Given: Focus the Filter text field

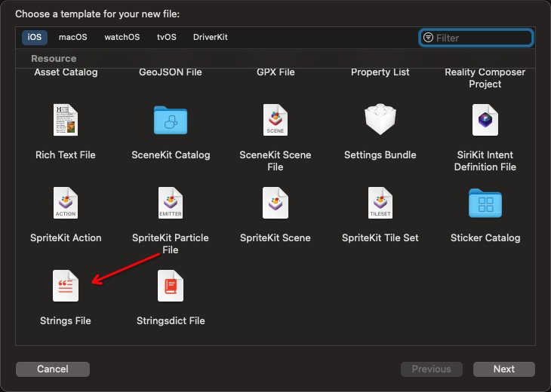Looking at the screenshot, I should (x=476, y=38).
